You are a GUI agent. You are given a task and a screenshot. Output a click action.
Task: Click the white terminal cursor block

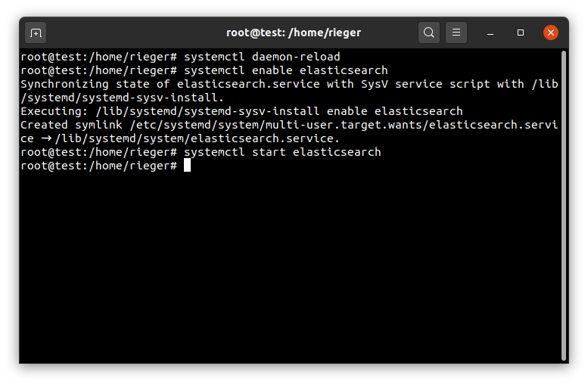[187, 166]
